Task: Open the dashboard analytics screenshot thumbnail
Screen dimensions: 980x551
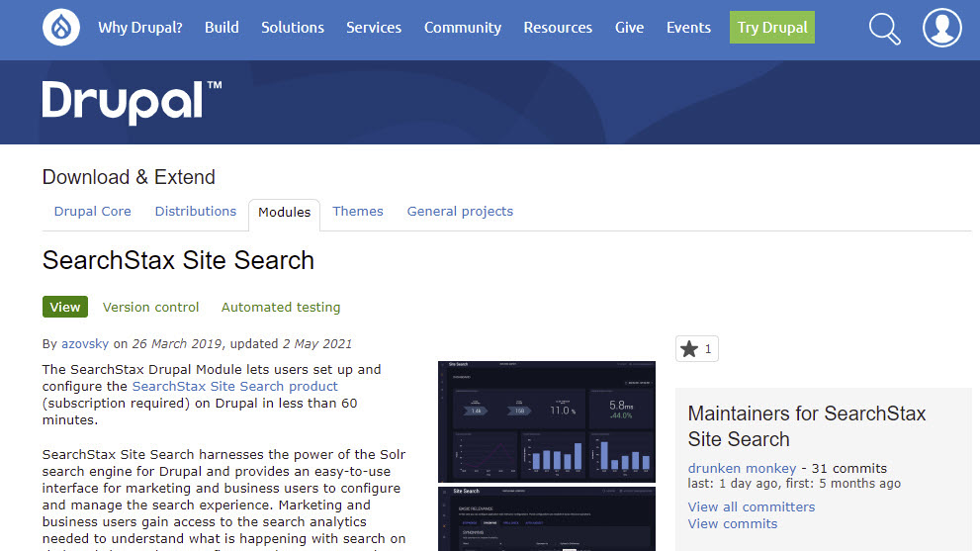Action: pyautogui.click(x=547, y=421)
